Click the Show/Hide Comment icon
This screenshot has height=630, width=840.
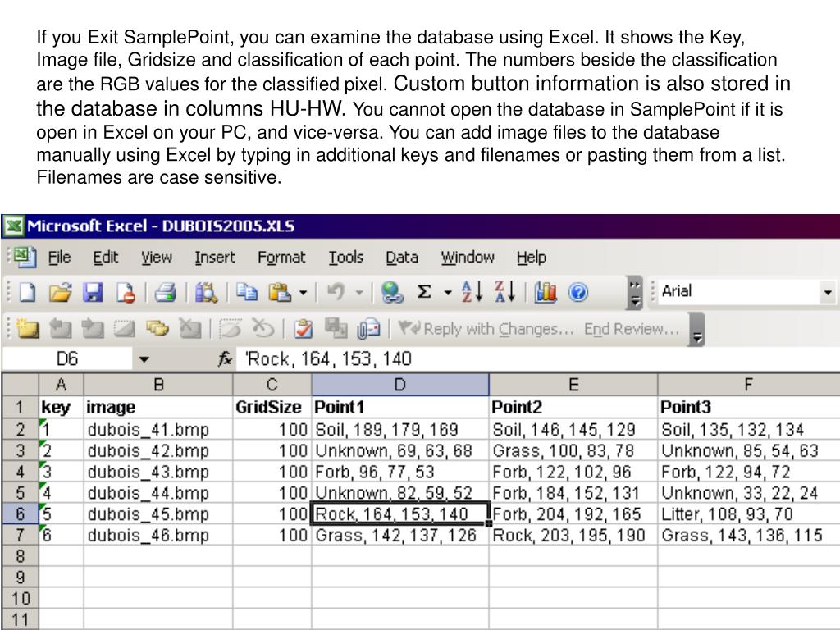point(125,328)
